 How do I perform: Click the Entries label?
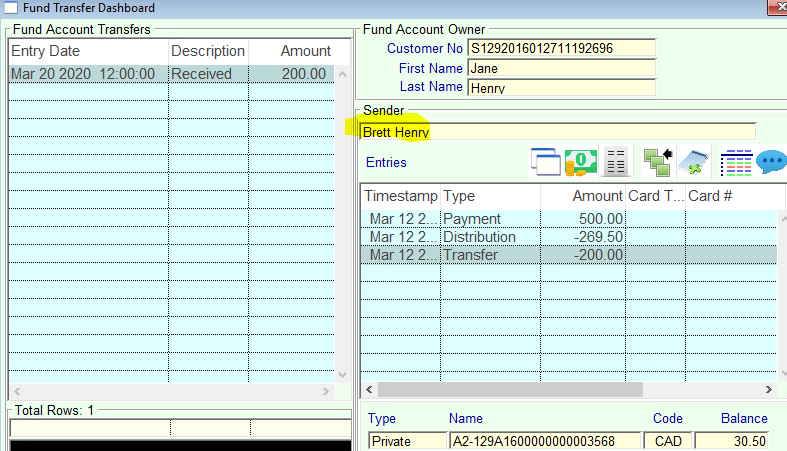pos(386,163)
